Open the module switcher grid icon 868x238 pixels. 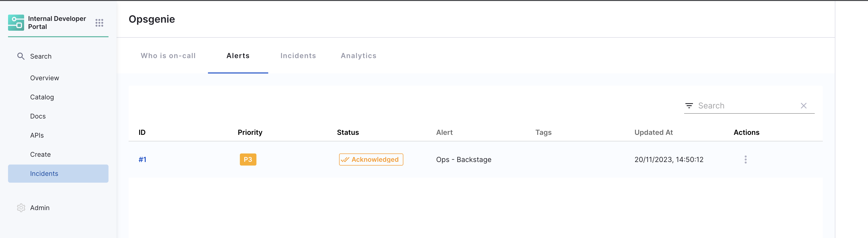[x=99, y=23]
